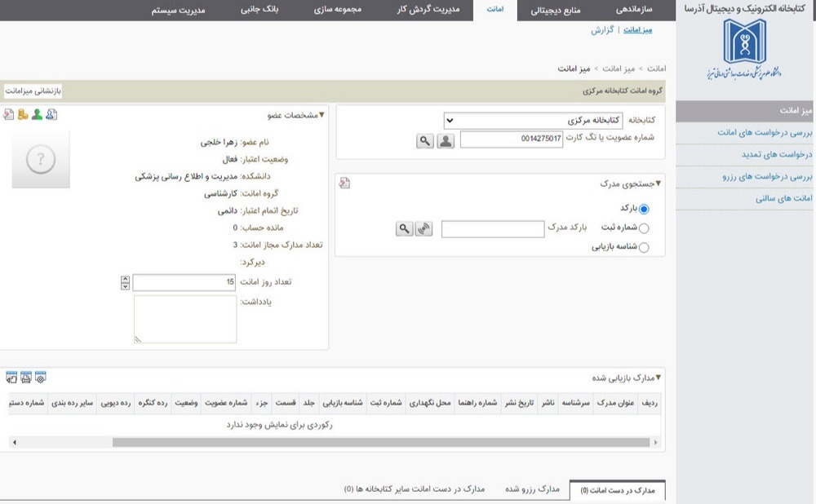Open درخواست های تمدید sidebar link

coord(777,154)
